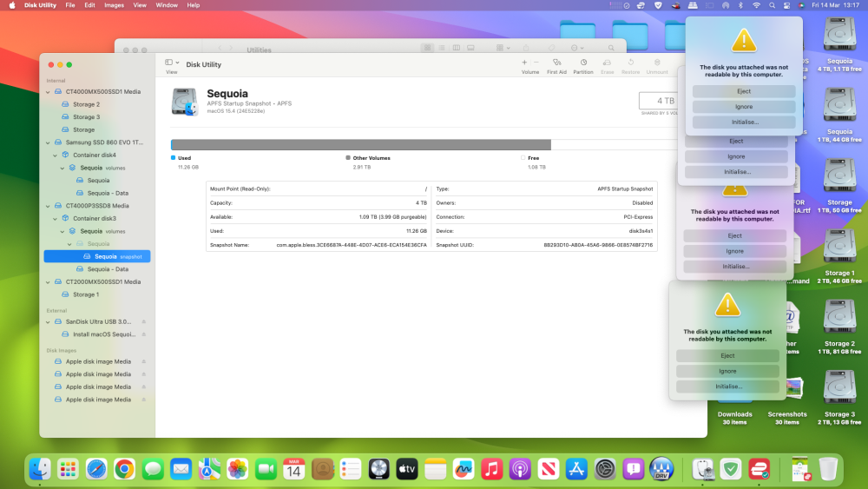Eject the Install macOS Sequoia volume
This screenshot has height=489, width=868.
click(144, 334)
